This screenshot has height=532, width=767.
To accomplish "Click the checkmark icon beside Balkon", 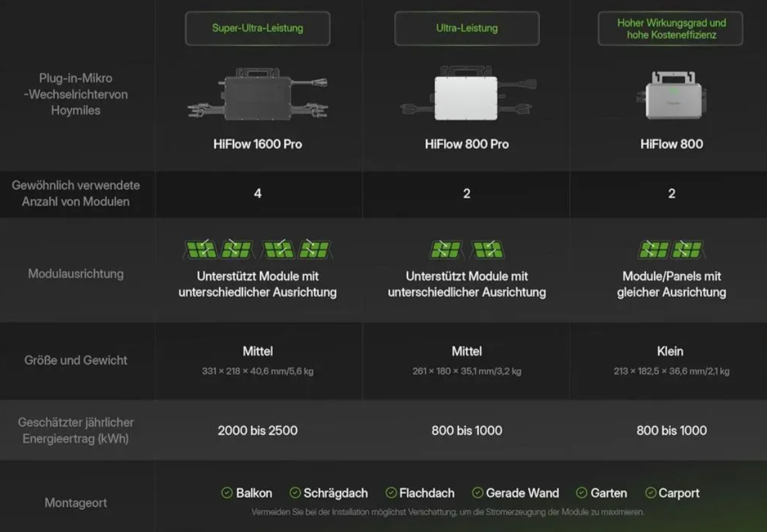I will [227, 493].
